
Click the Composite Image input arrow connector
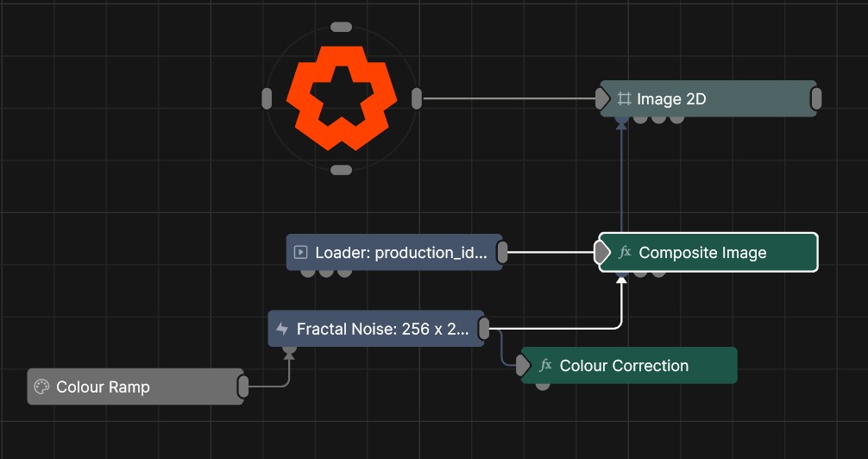(x=602, y=253)
